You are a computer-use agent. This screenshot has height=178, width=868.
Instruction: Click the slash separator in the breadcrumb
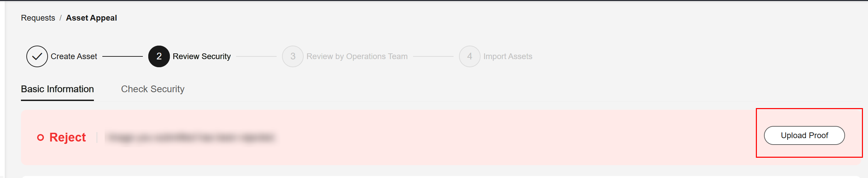coord(60,18)
